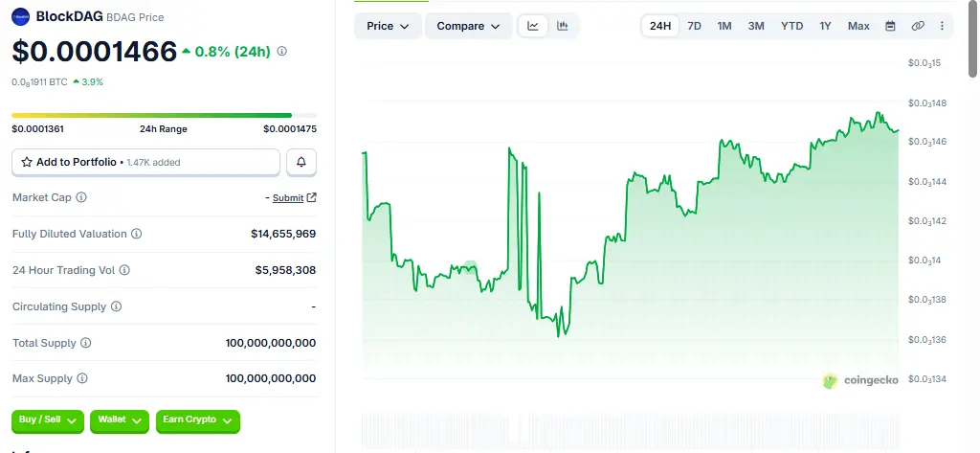This screenshot has width=980, height=453.
Task: Click Add to Portfolio button
Action: pyautogui.click(x=145, y=163)
